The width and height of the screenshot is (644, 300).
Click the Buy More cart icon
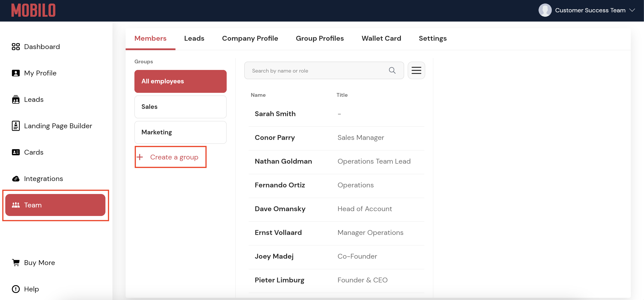tap(16, 262)
